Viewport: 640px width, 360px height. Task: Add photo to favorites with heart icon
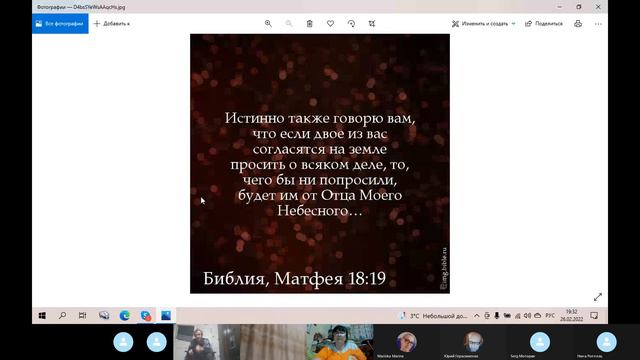click(331, 24)
